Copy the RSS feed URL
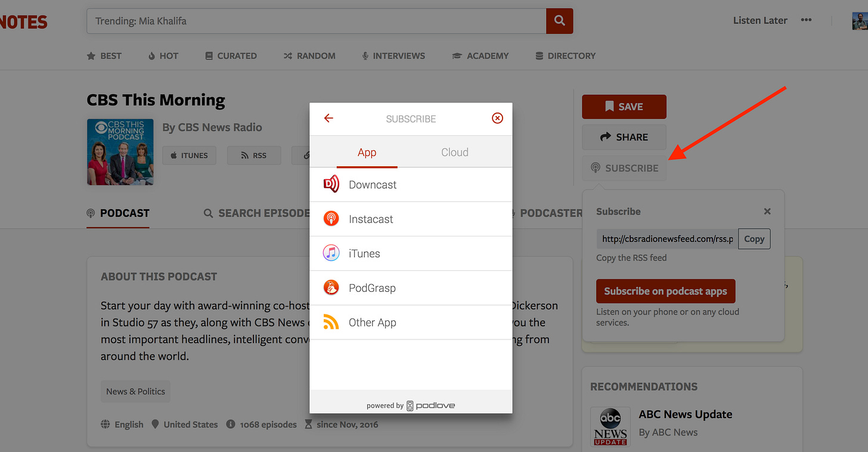This screenshot has width=868, height=452. pos(754,239)
